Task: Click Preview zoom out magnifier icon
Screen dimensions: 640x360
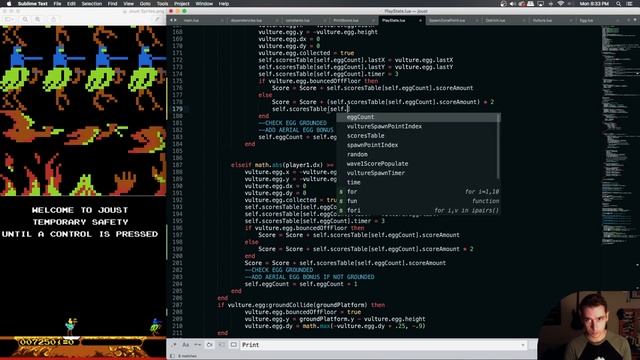Action: pyautogui.click(x=25, y=19)
